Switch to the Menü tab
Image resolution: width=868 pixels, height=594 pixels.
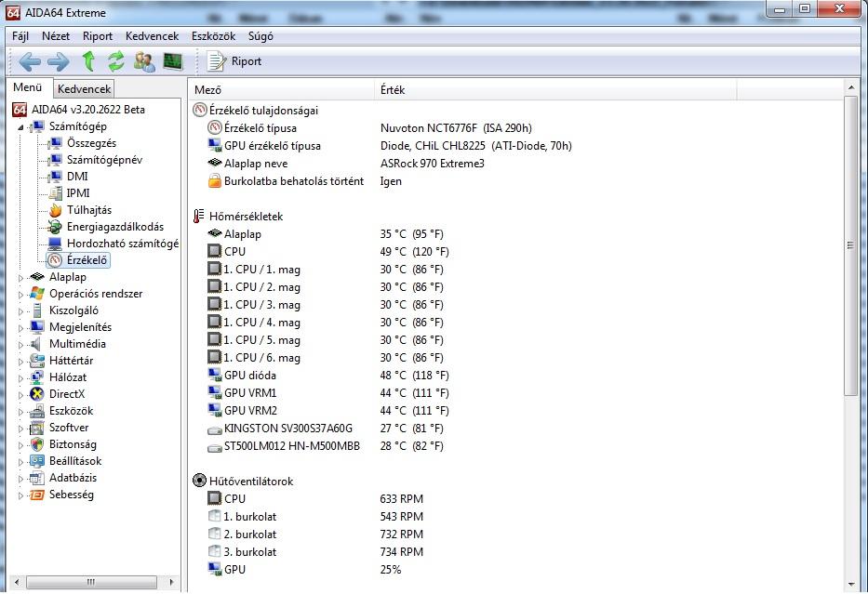click(28, 87)
